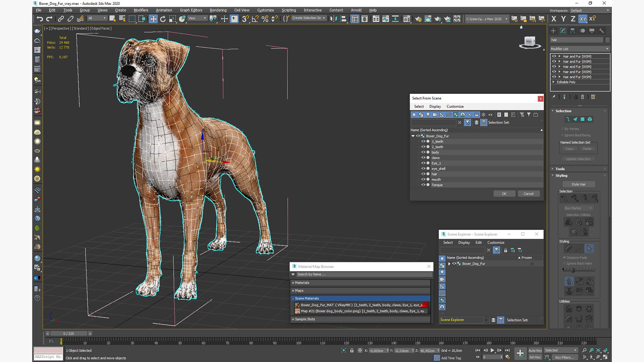Image resolution: width=644 pixels, height=362 pixels.
Task: Enable the Ignore Backfacing checkbox
Action: tap(562, 135)
